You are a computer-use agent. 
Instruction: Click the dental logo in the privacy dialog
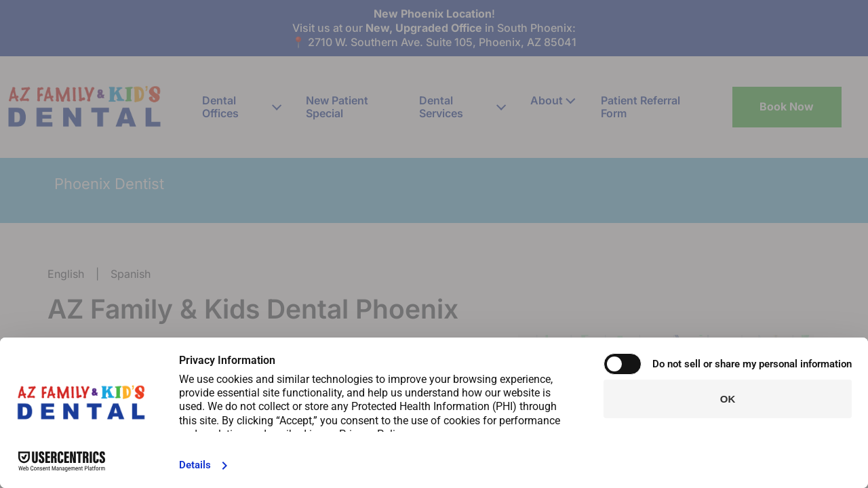81,403
